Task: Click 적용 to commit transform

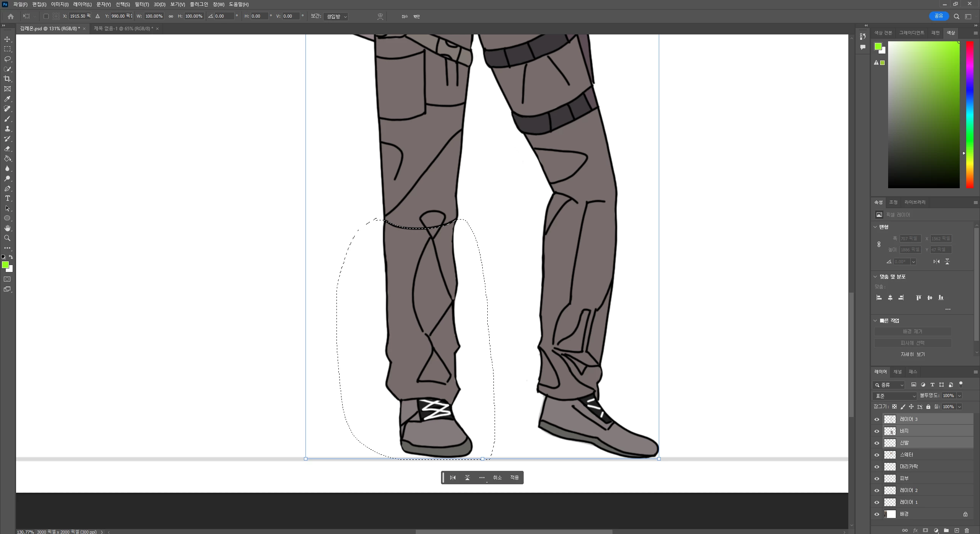Action: [514, 477]
